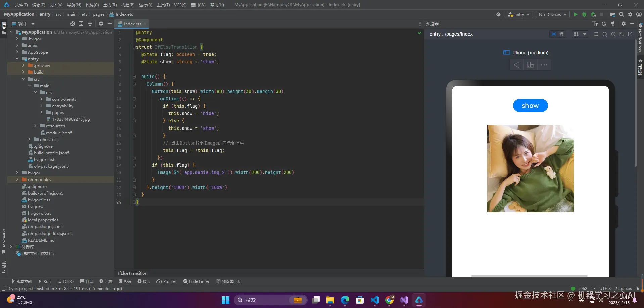Toggle the 预览器 side tool button

[x=640, y=67]
